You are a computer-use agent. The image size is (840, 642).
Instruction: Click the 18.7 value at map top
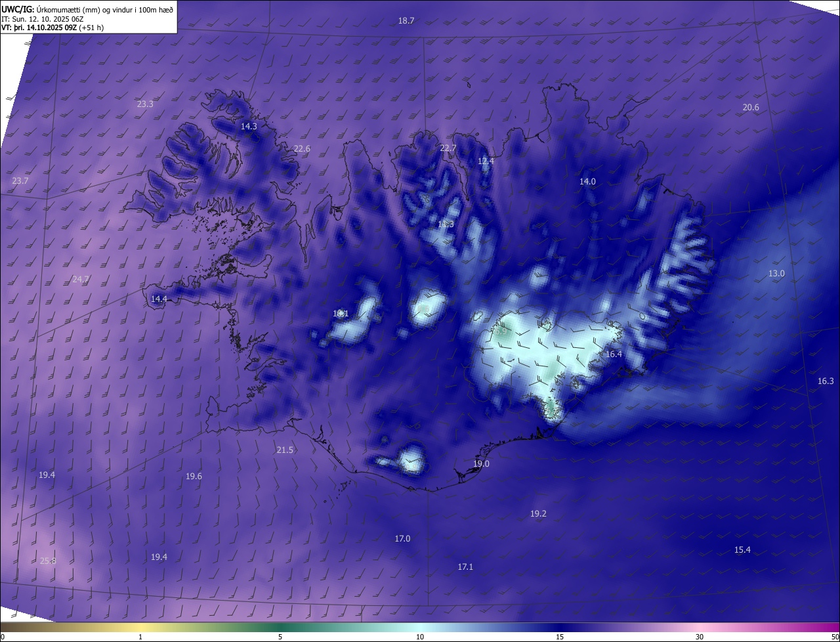pos(406,20)
